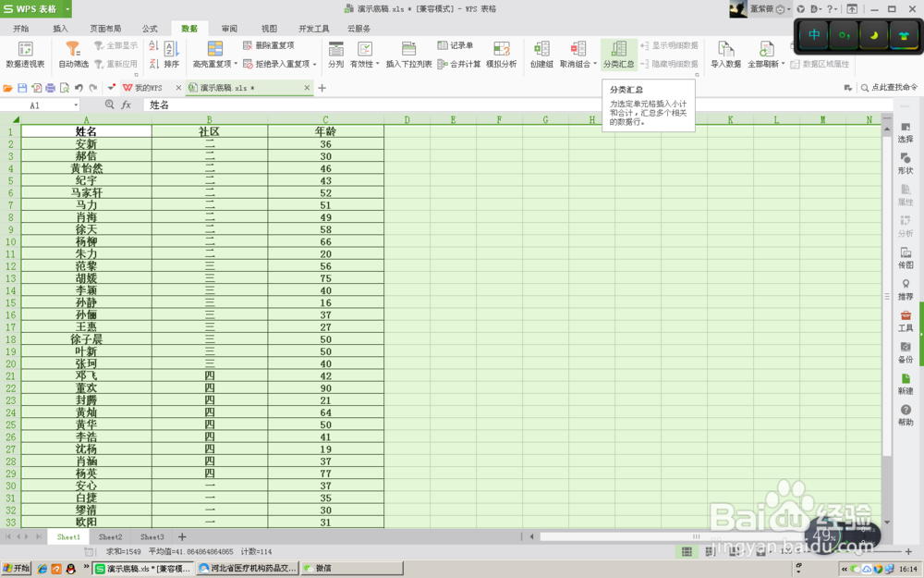Image resolution: width=924 pixels, height=578 pixels.
Task: Open the 公式 ribbon tab
Action: 150,29
